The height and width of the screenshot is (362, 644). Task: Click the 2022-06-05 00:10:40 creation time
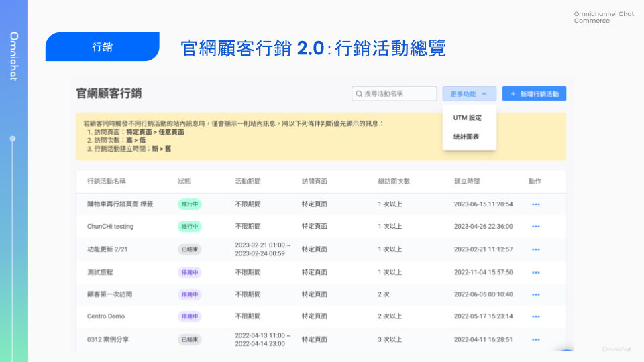[x=484, y=295]
